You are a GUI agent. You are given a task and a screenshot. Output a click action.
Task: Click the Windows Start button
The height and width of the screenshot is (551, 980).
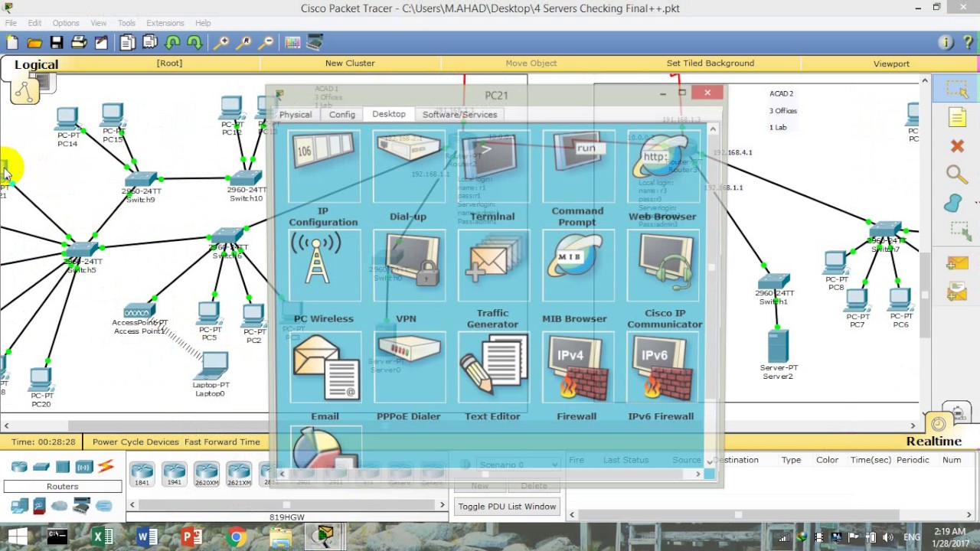click(16, 537)
